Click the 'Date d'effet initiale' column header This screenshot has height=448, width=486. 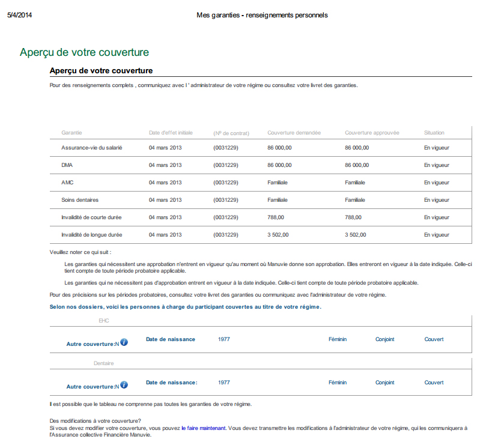(x=171, y=133)
